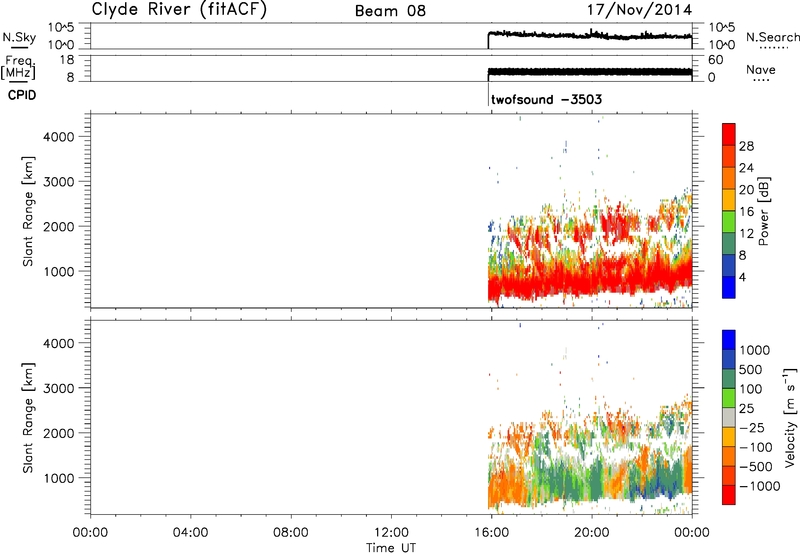Click the blue top of the velocity color bar
This screenshot has height=554, width=800.
point(729,340)
